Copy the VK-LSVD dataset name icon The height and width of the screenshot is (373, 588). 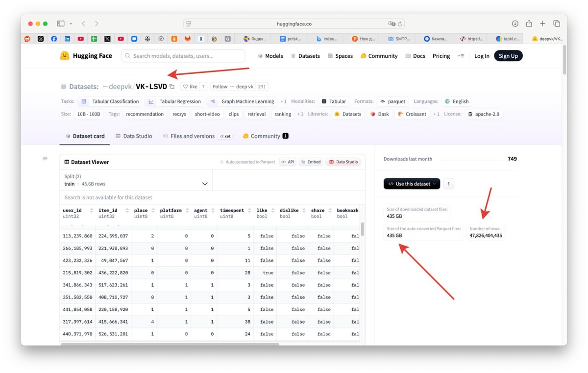pos(172,87)
